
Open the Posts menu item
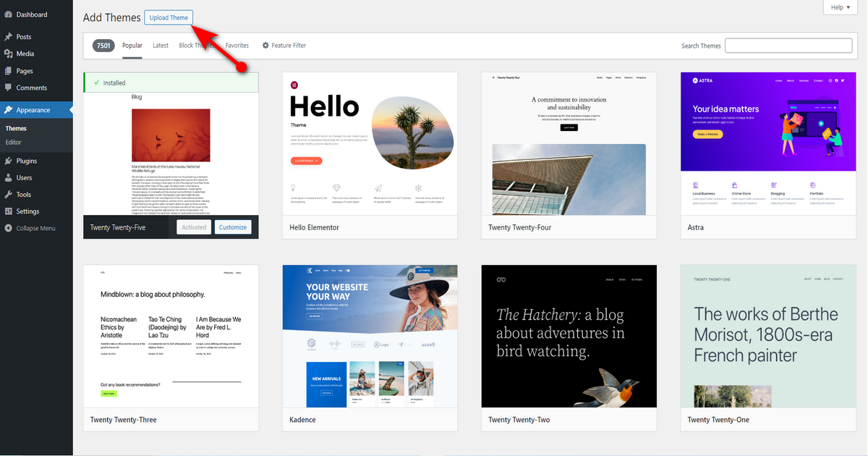click(x=36, y=37)
